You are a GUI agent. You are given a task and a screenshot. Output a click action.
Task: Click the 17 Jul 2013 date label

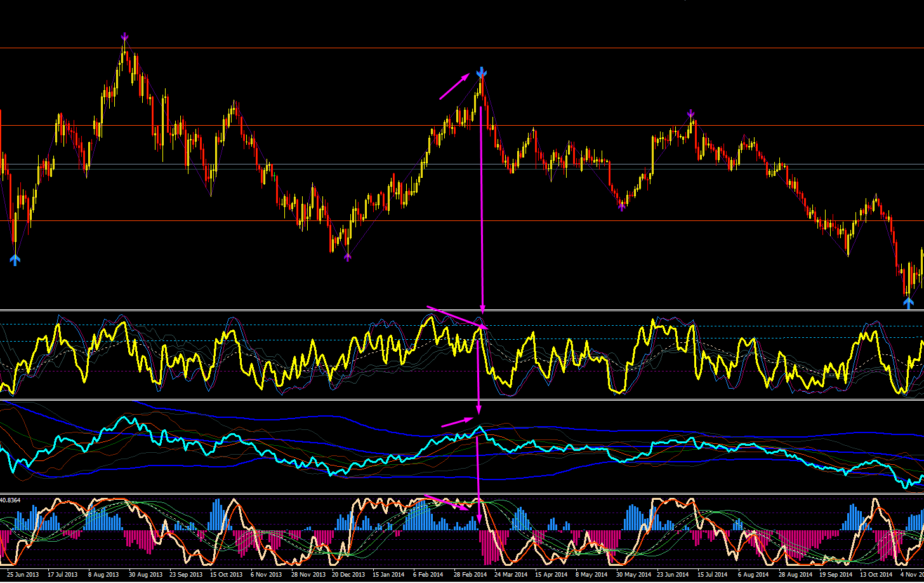click(x=63, y=575)
